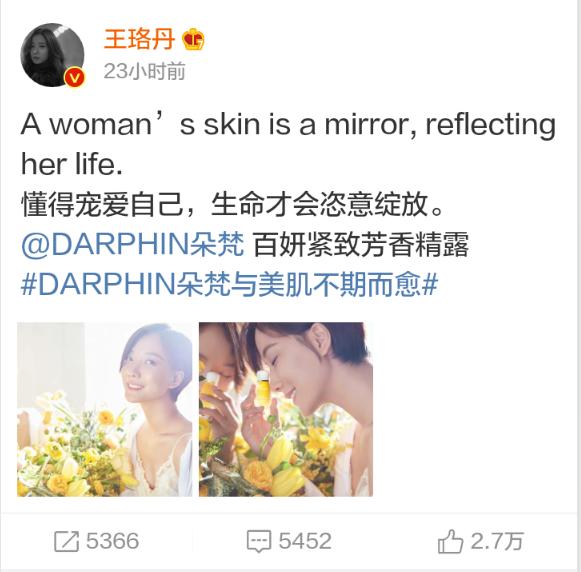
Task: Click the crown membership badge
Action: tap(193, 39)
